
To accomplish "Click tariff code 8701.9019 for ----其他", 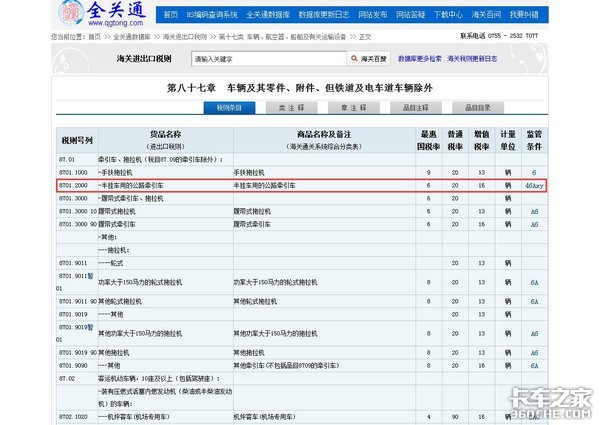I will point(73,314).
